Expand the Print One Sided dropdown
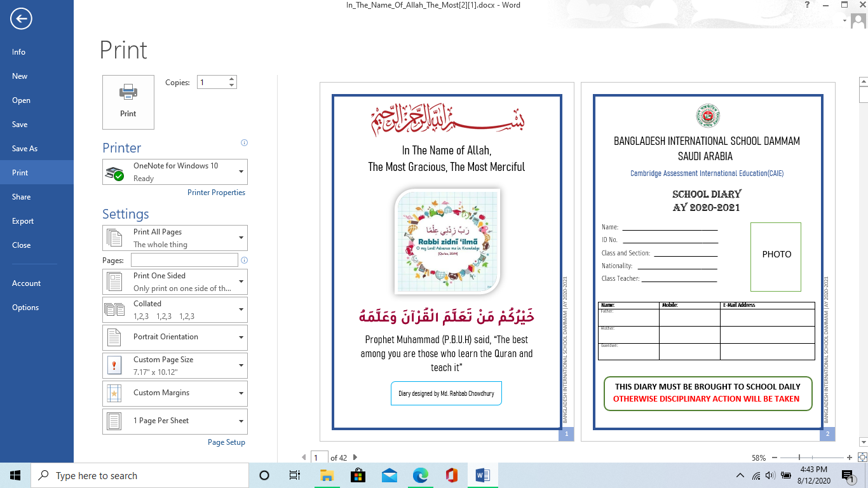The image size is (868, 488). tap(175, 281)
